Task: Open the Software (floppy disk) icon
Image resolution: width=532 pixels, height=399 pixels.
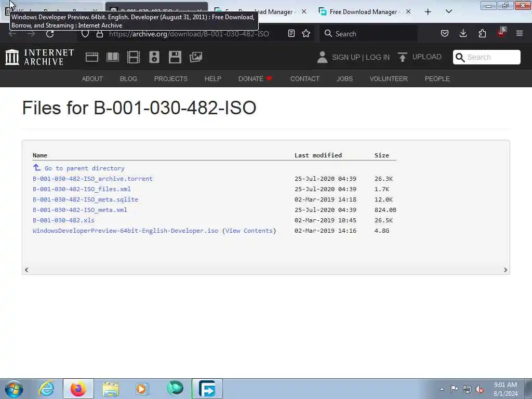Action: pos(175,57)
